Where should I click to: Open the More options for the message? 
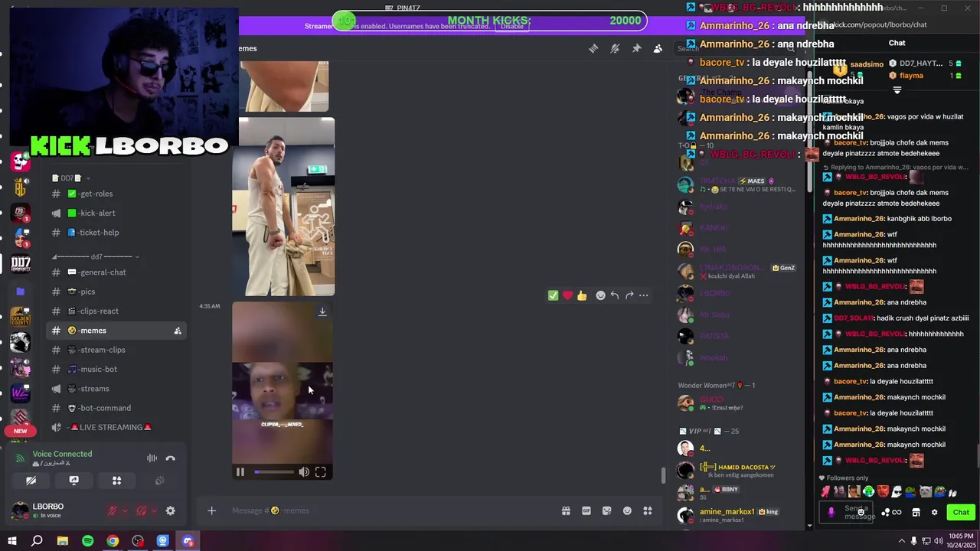pyautogui.click(x=644, y=295)
